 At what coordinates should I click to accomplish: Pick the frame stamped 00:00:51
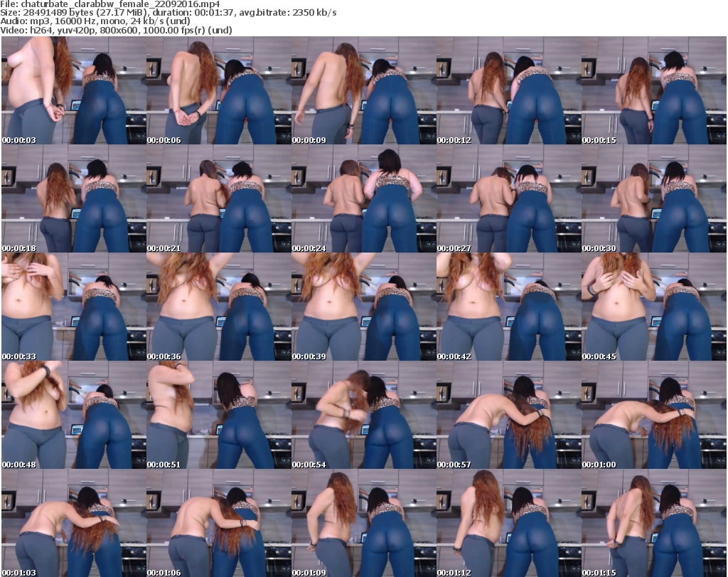pos(219,415)
